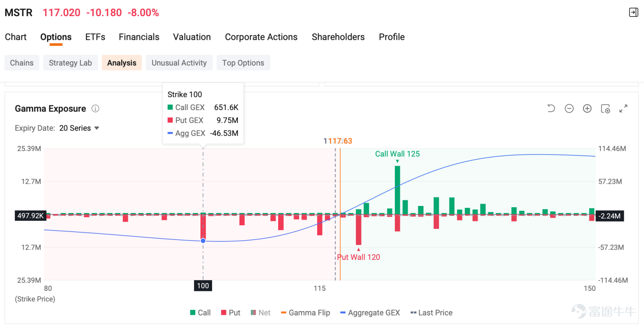Expand the Gamma Exposure chart to fullscreen
The image size is (644, 326).
pyautogui.click(x=623, y=108)
